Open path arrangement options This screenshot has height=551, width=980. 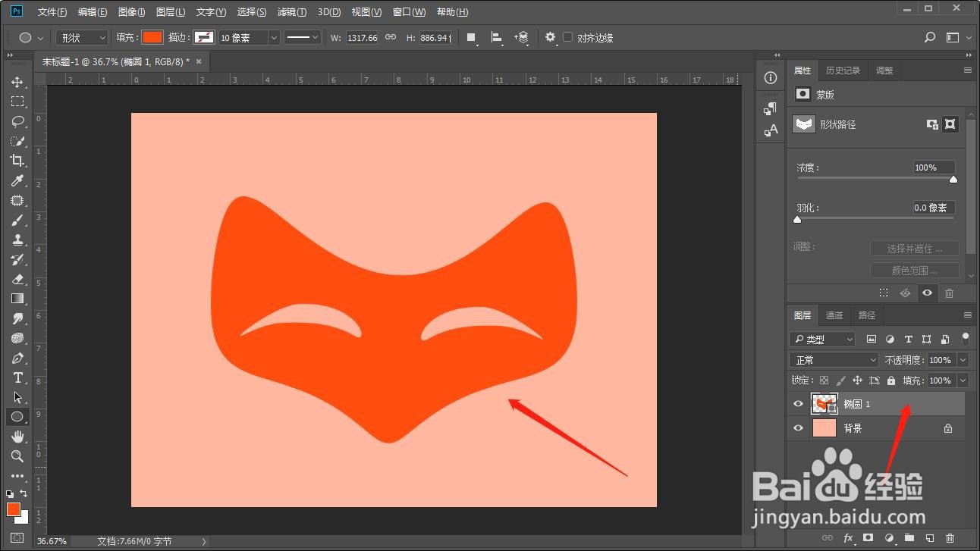[522, 37]
